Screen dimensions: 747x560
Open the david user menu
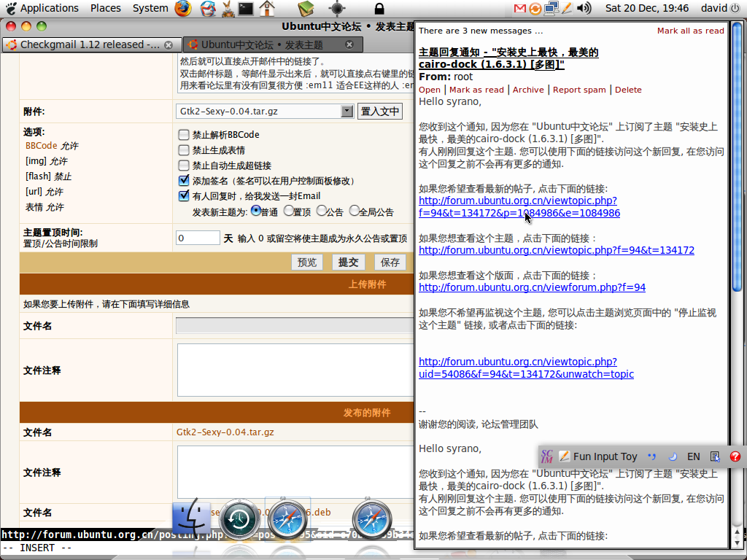tap(714, 8)
